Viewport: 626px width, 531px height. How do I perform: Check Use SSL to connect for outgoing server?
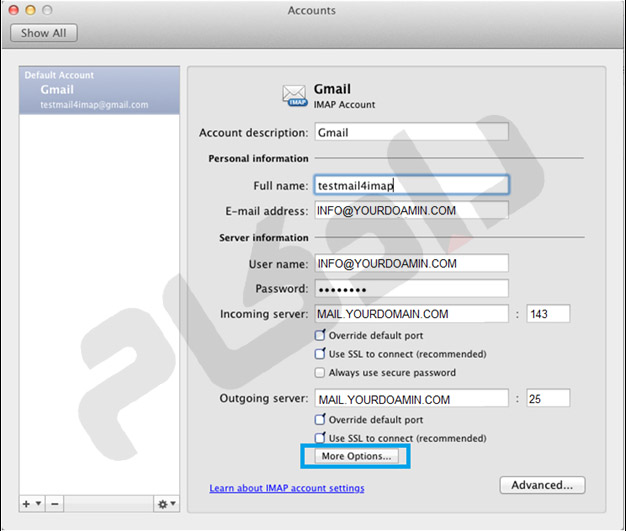tap(320, 438)
